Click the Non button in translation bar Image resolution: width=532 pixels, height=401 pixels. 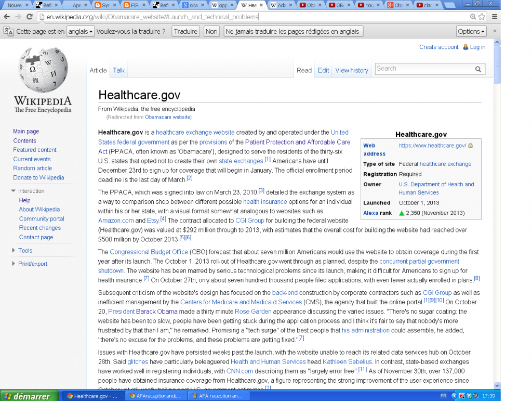[211, 31]
